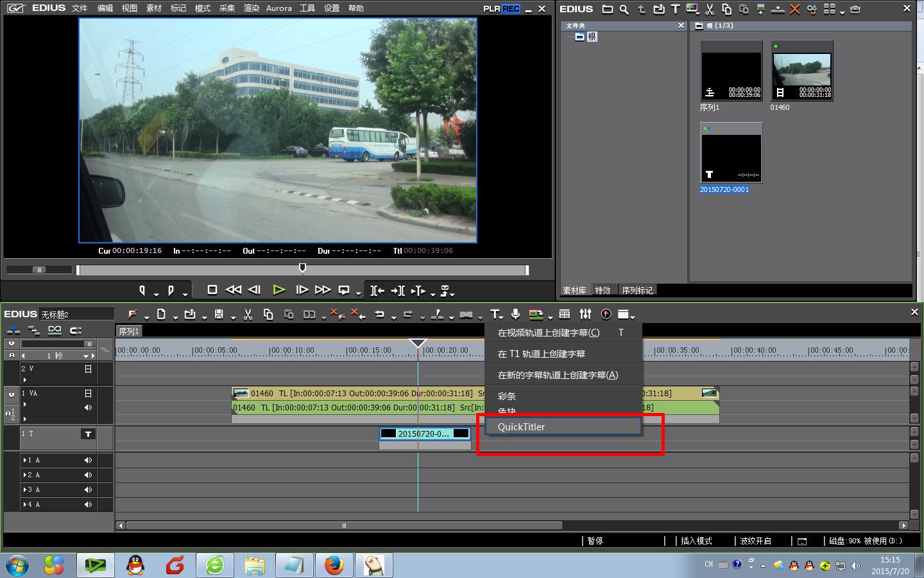Open the bin view mode dropdown arrow

[x=842, y=12]
